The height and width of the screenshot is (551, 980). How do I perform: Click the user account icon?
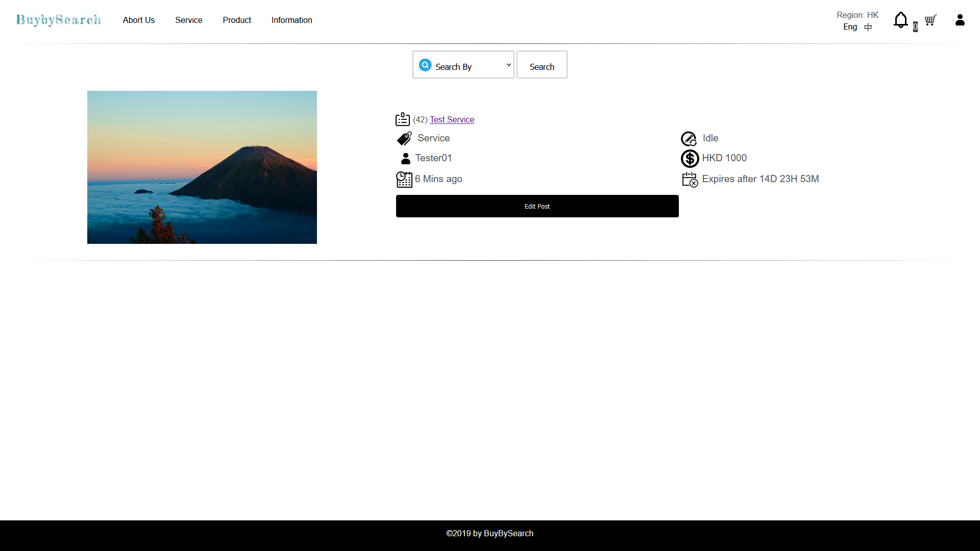click(x=960, y=20)
